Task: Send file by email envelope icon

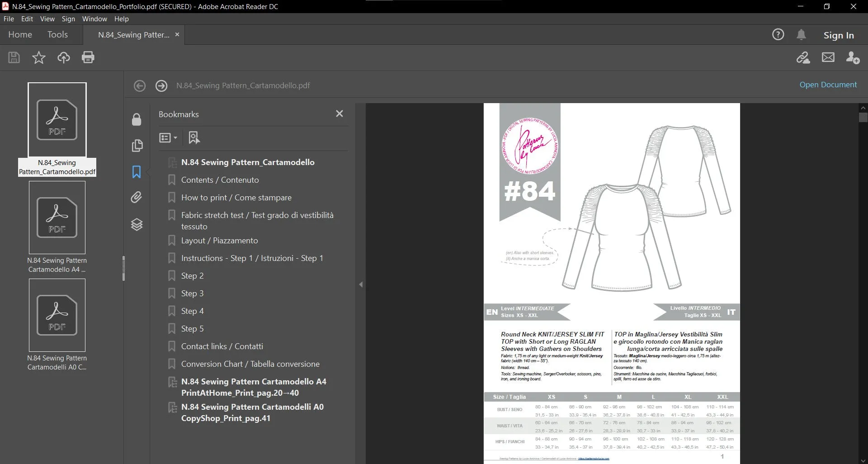Action: (x=828, y=57)
